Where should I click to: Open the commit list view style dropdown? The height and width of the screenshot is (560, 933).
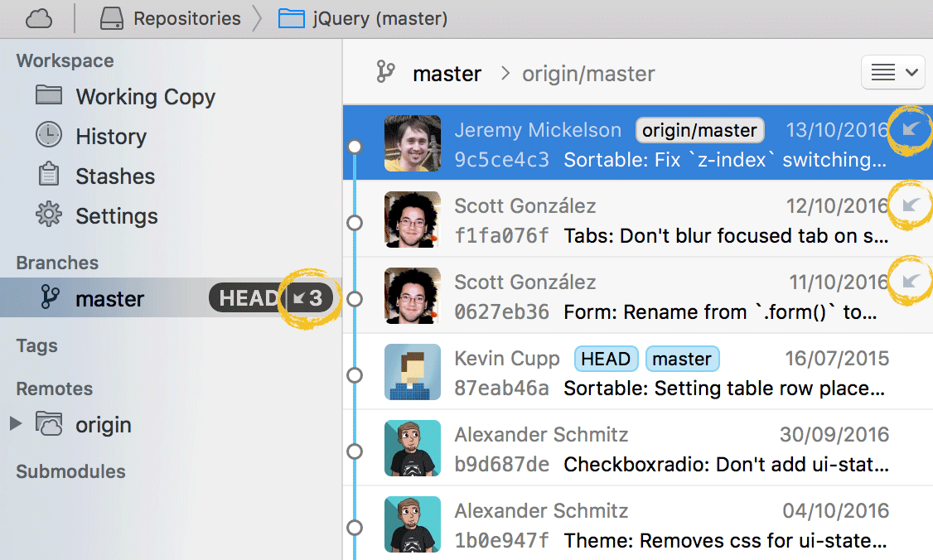click(892, 73)
